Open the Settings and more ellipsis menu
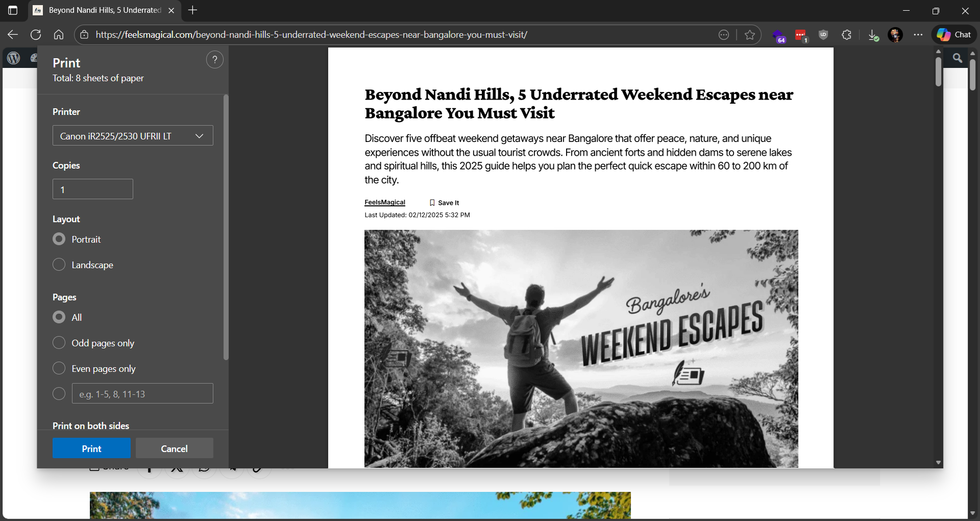This screenshot has height=521, width=980. click(918, 35)
